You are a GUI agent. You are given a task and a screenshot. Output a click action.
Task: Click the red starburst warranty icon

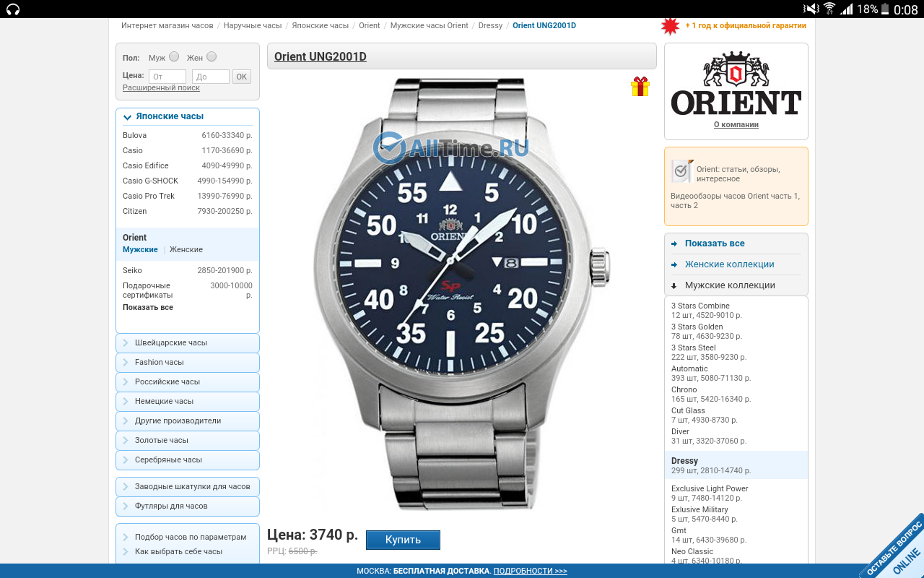coord(671,26)
